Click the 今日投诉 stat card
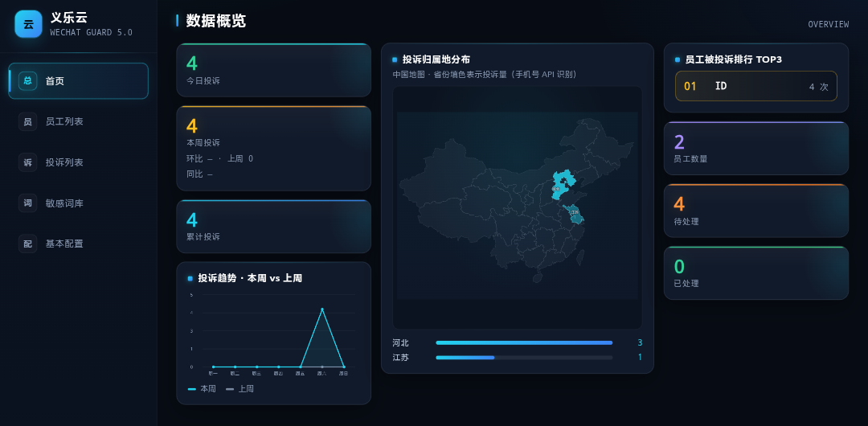 [273, 70]
